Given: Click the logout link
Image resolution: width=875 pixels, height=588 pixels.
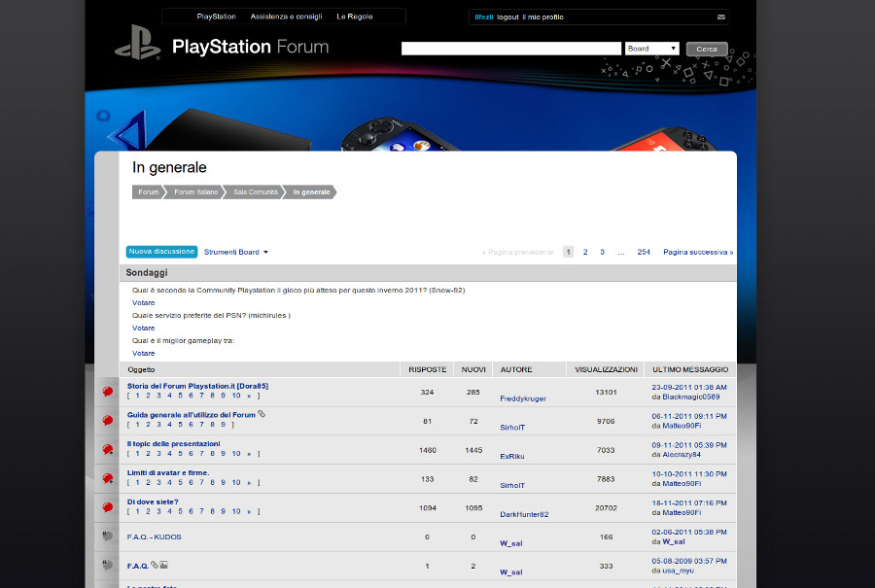Looking at the screenshot, I should point(507,17).
